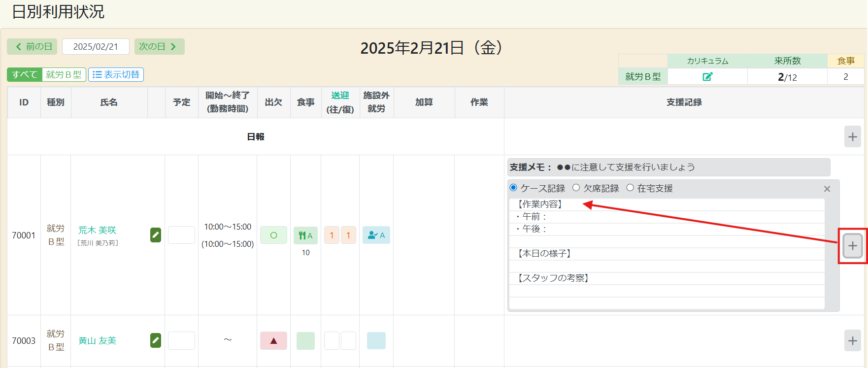Viewport: 868px width, 368px height.
Task: Close the support record panel with X
Action: pos(827,189)
